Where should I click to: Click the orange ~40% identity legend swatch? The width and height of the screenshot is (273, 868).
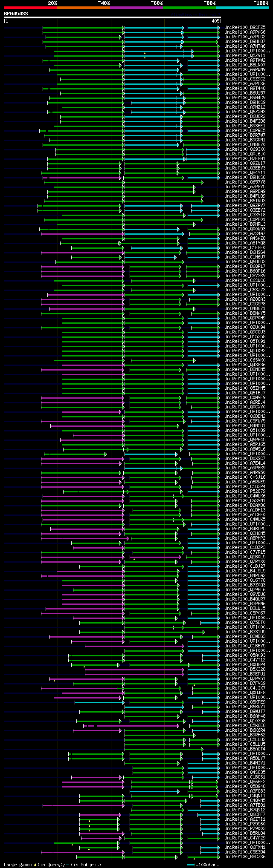(84, 8)
